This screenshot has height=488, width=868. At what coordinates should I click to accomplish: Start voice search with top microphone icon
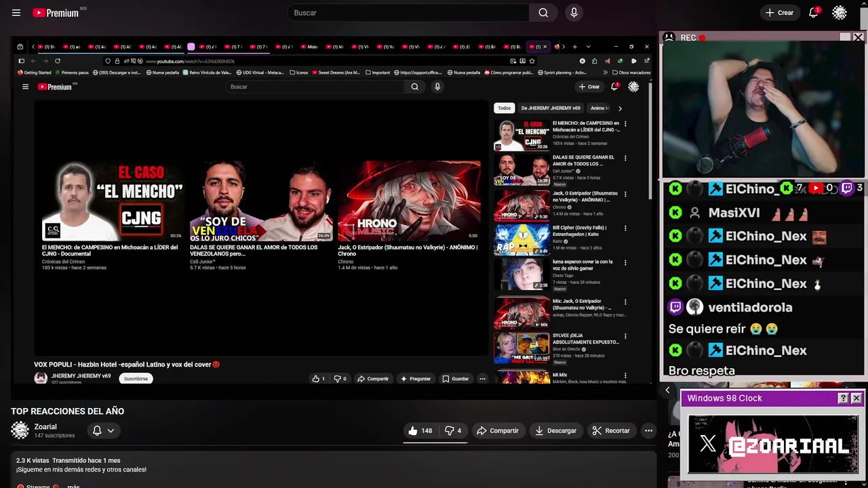tap(574, 13)
